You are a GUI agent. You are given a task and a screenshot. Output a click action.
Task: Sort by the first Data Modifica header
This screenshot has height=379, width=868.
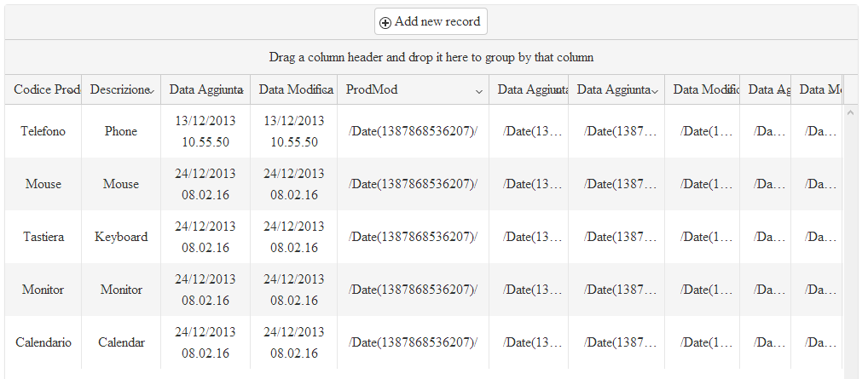(x=294, y=89)
